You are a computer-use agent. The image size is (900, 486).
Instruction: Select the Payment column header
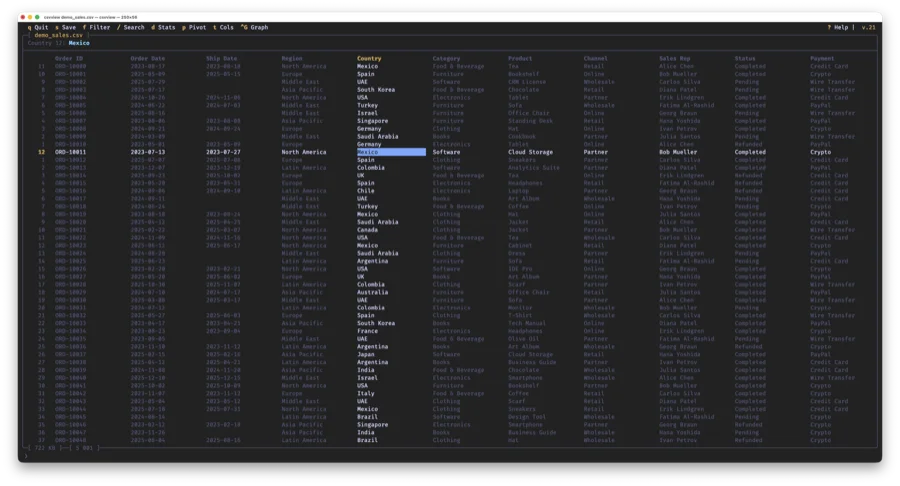pyautogui.click(x=823, y=58)
